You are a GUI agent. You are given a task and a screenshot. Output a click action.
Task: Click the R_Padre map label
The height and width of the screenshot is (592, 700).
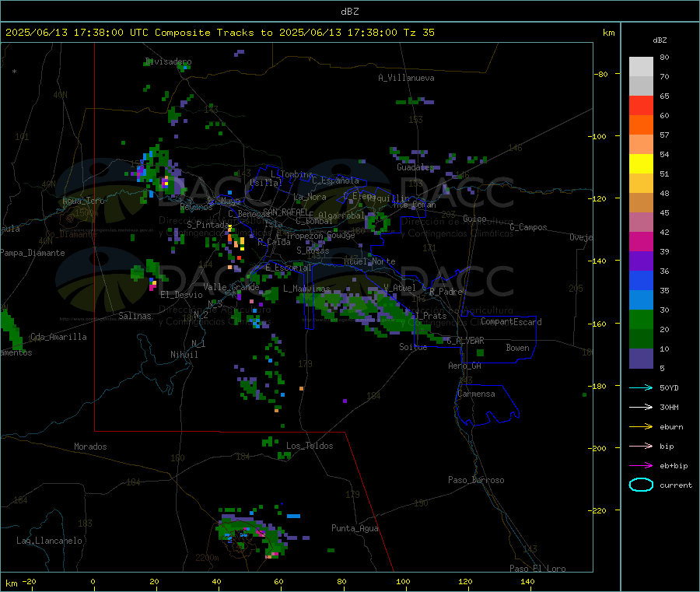(446, 292)
